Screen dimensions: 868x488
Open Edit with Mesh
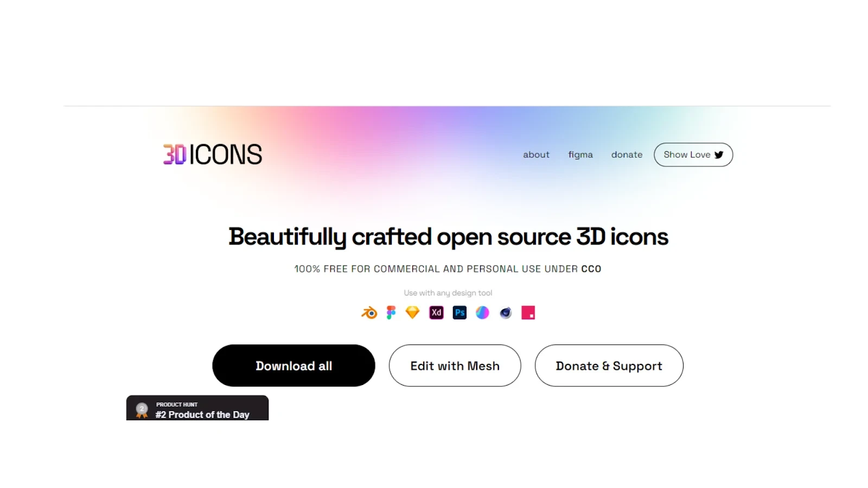pyautogui.click(x=455, y=365)
